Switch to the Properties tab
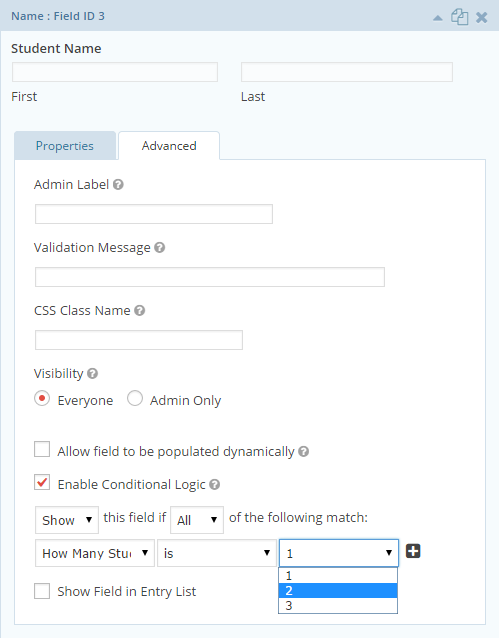 65,145
